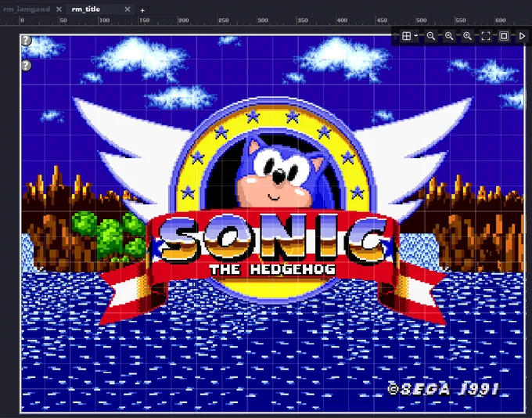
Task: Add a new workspace tab
Action: (142, 10)
